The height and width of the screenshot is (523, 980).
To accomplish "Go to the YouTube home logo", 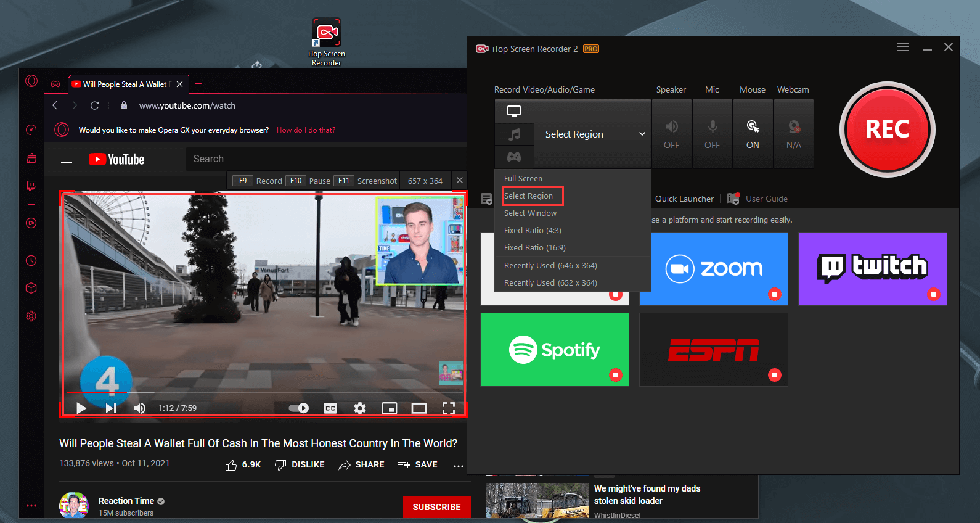I will 116,159.
